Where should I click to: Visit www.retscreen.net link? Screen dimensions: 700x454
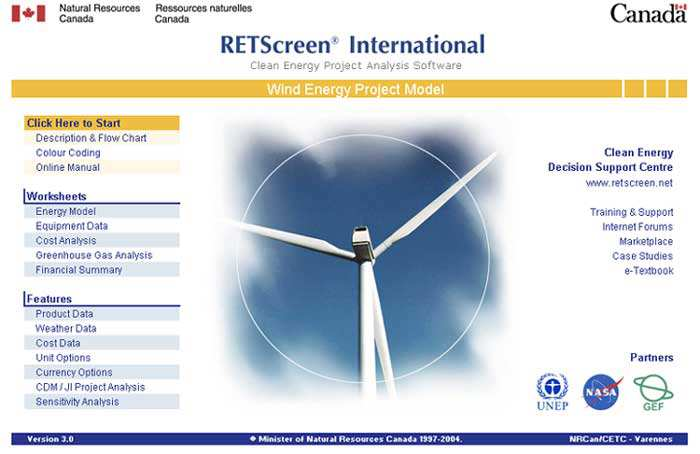[629, 183]
